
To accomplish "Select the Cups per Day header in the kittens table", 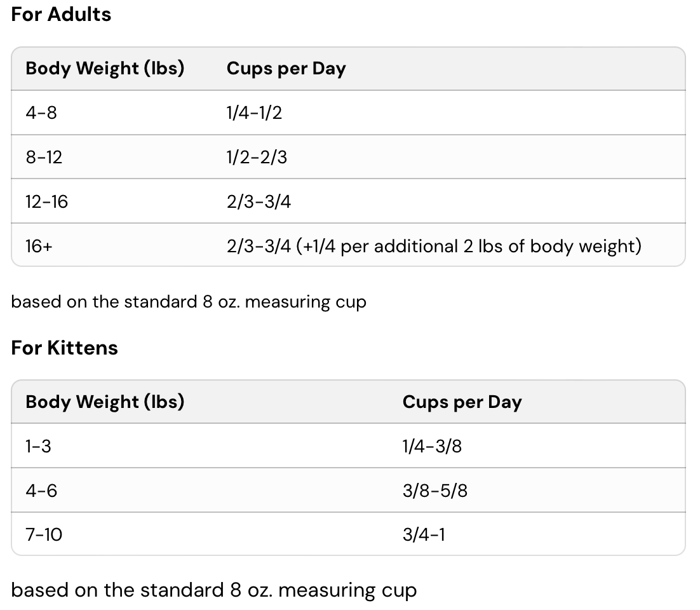I will tap(462, 402).
